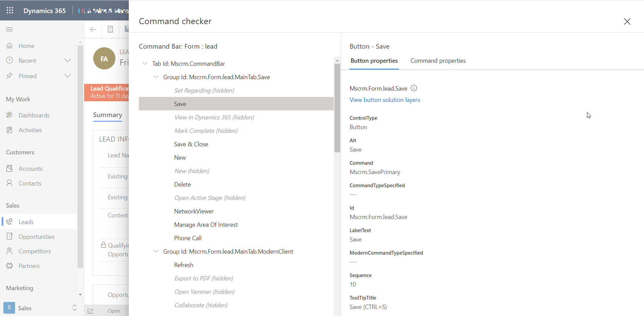Select Save & Close in the command tree
The image size is (644, 316).
[x=191, y=144]
